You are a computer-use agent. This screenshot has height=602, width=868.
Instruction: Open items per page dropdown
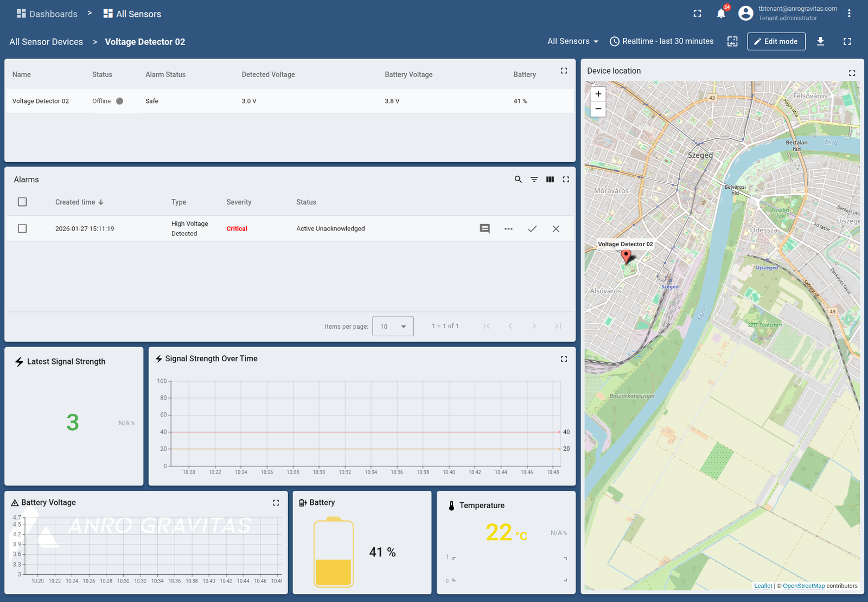tap(393, 326)
